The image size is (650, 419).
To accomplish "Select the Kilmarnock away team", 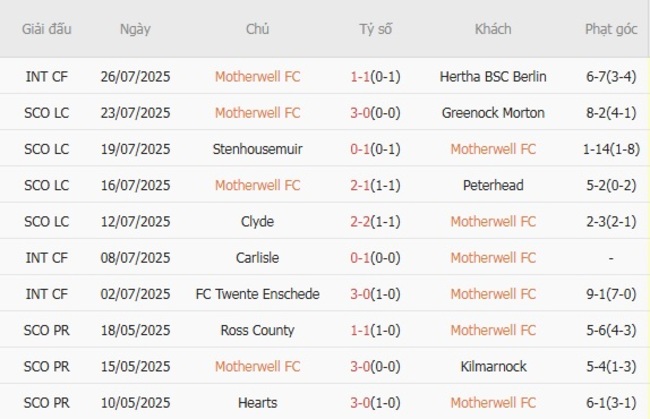I will (x=493, y=366).
